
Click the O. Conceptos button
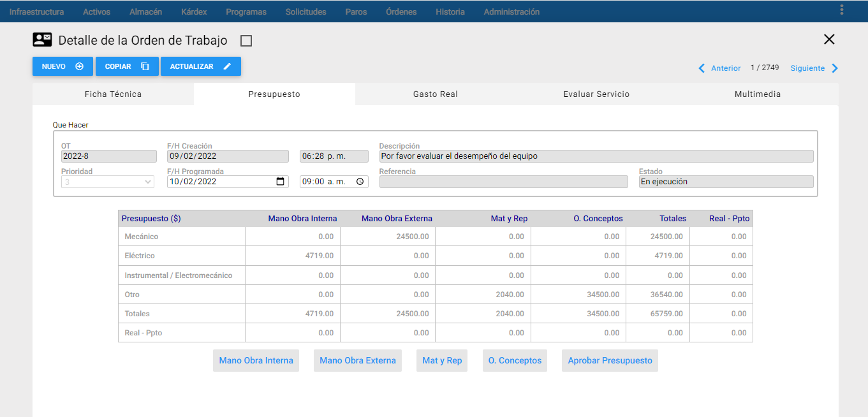pyautogui.click(x=515, y=360)
